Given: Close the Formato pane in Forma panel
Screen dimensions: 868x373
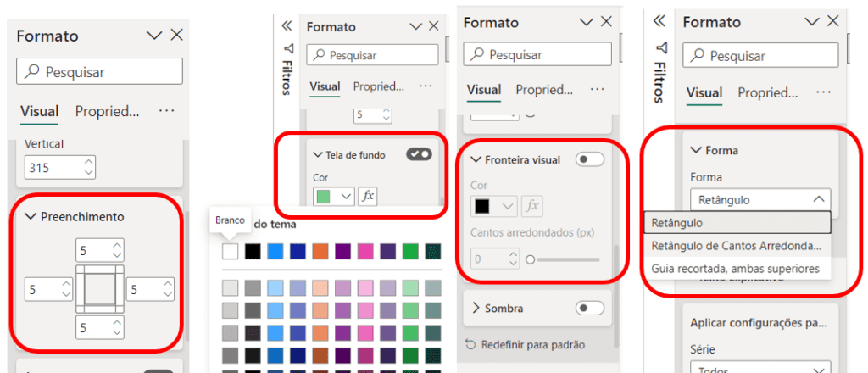Looking at the screenshot, I should tap(833, 21).
